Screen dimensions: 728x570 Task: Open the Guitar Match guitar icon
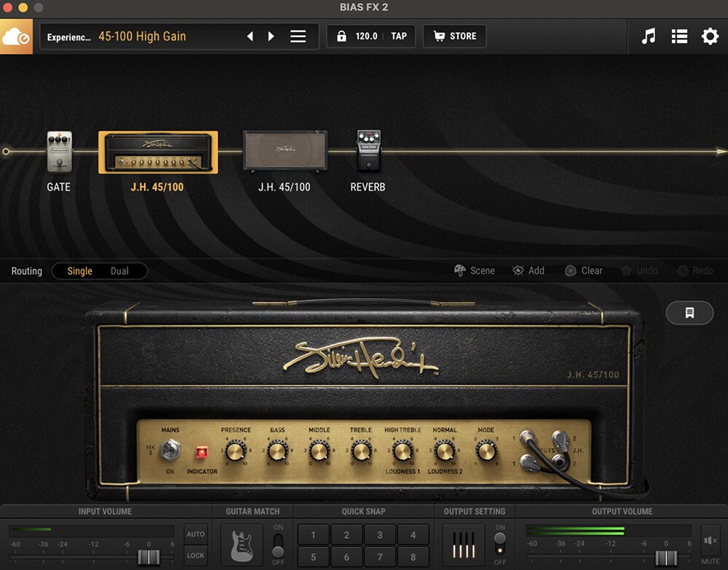pyautogui.click(x=242, y=545)
